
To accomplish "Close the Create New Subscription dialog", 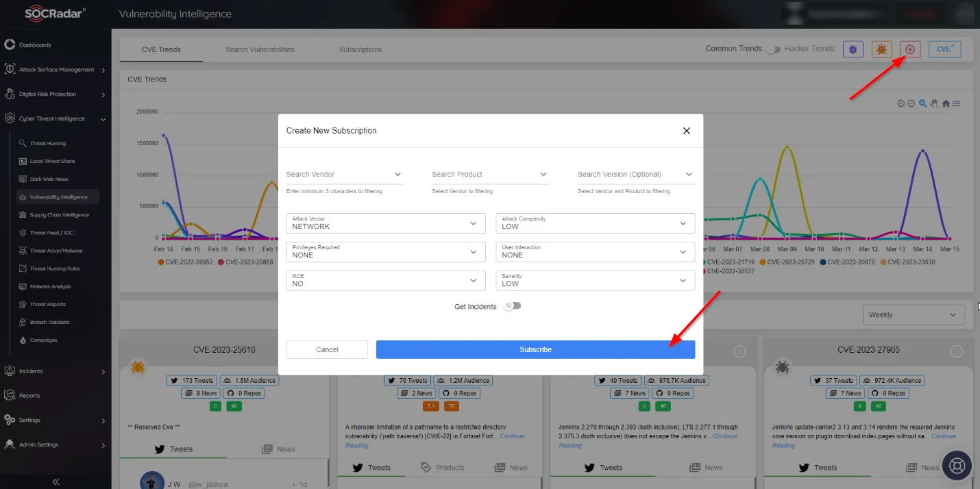I will 687,131.
